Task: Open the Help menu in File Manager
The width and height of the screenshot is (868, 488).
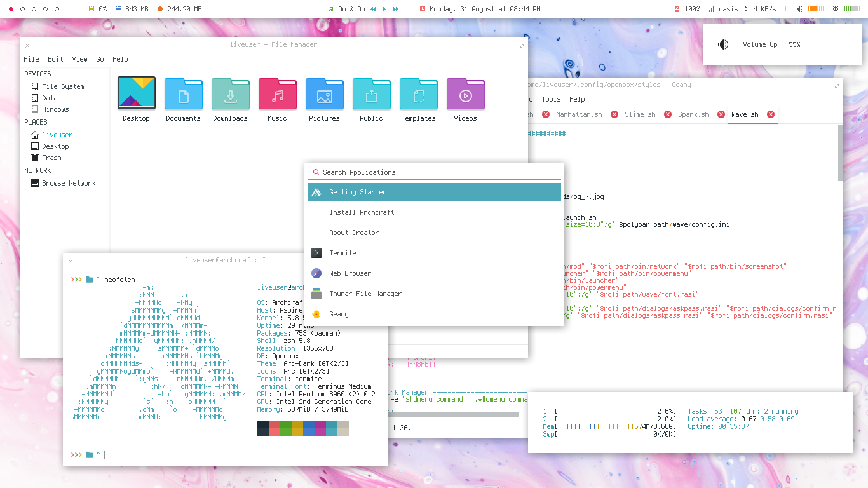Action: (x=120, y=59)
